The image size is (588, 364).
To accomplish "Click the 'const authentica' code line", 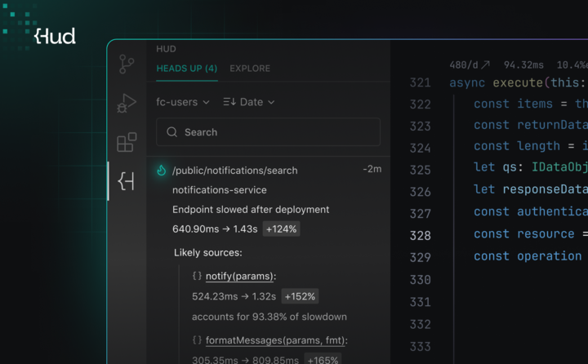I will tap(530, 211).
